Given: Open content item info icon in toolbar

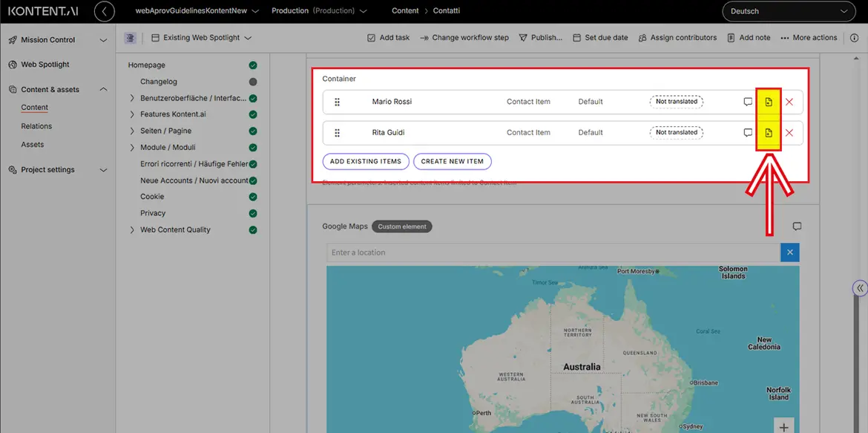Looking at the screenshot, I should [854, 38].
